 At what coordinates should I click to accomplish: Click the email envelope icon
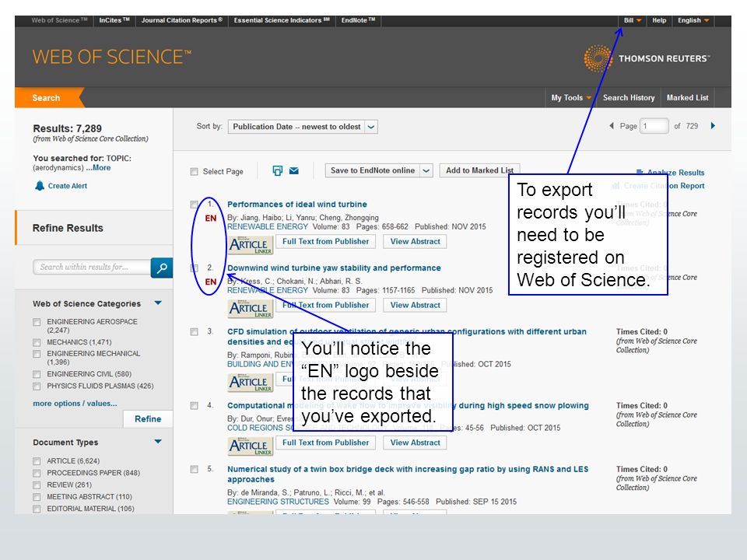pyautogui.click(x=294, y=170)
